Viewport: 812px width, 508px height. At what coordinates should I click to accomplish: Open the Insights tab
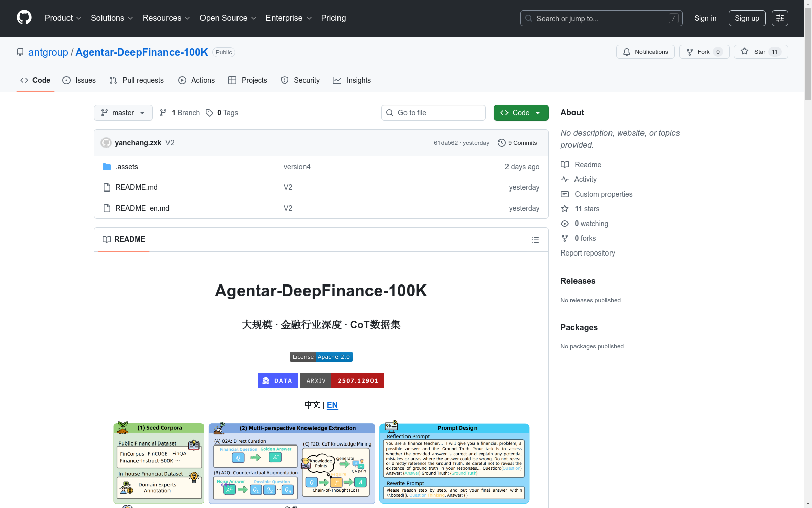pyautogui.click(x=352, y=80)
